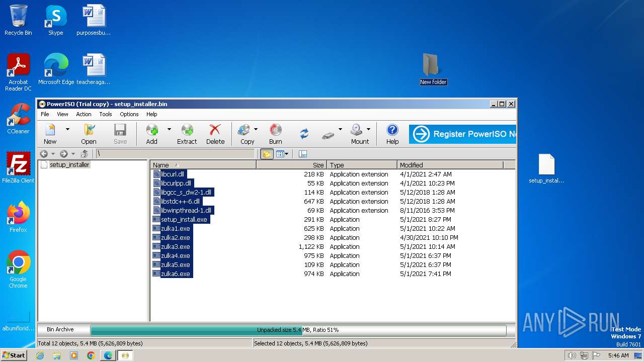Select the Recycle Bin desktop icon
Viewport: 644px width, 362px height.
pos(18,20)
